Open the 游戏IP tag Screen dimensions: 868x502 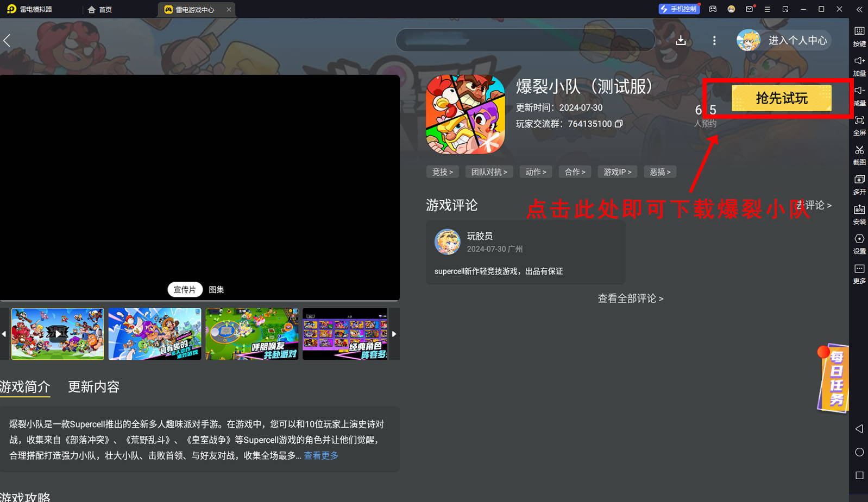[x=618, y=172]
